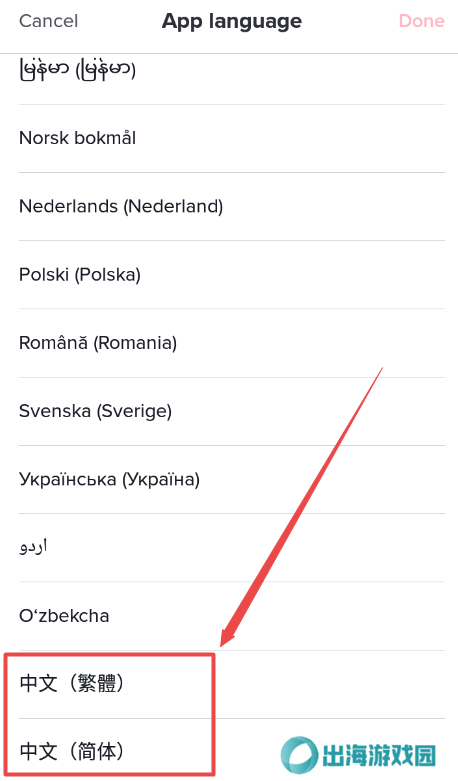Select the Urdu (اردو) language row
This screenshot has width=458, height=781.
231,547
